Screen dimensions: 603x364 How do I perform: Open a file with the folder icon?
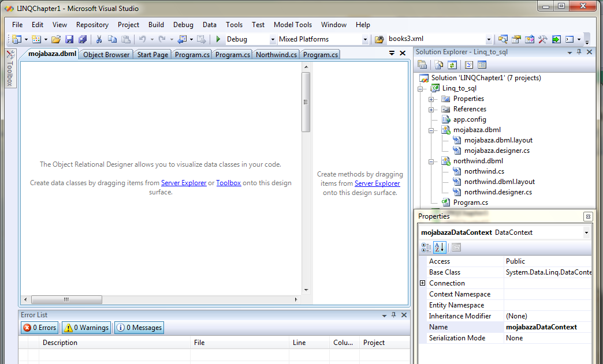click(56, 39)
